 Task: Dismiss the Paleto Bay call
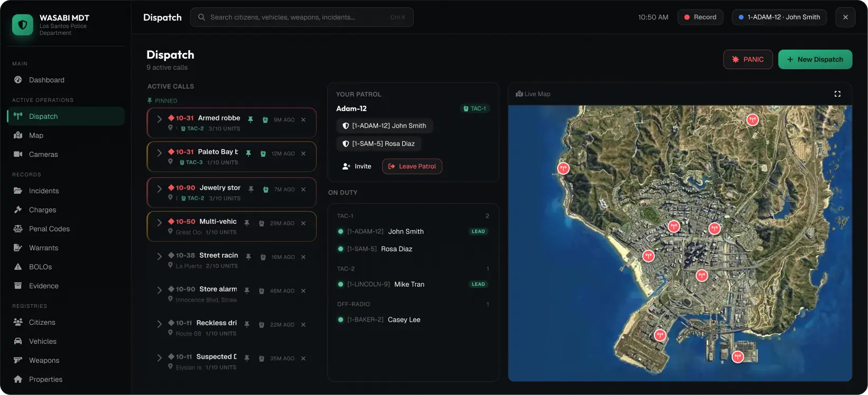303,154
